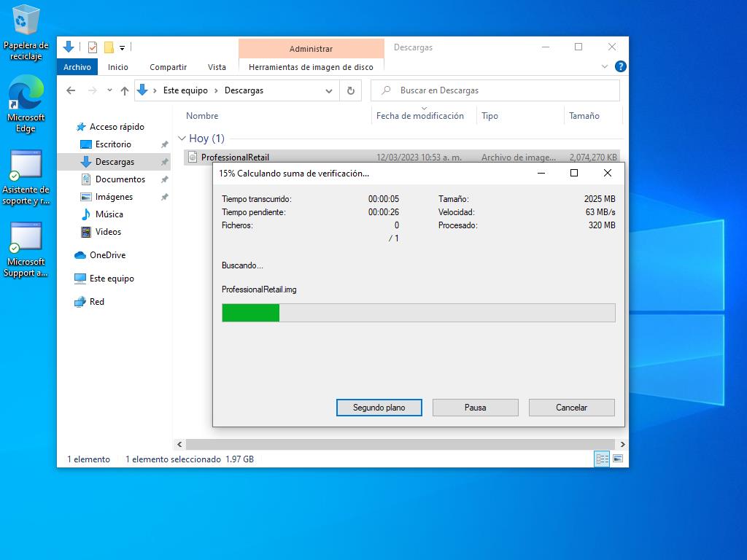The width and height of the screenshot is (747, 560).
Task: Go up one folder level arrow
Action: point(125,90)
